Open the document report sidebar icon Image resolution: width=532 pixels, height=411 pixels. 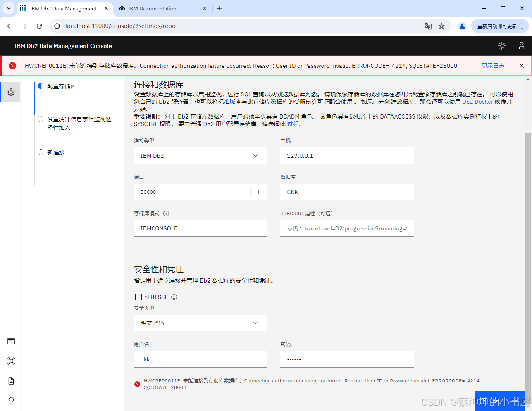point(11,381)
